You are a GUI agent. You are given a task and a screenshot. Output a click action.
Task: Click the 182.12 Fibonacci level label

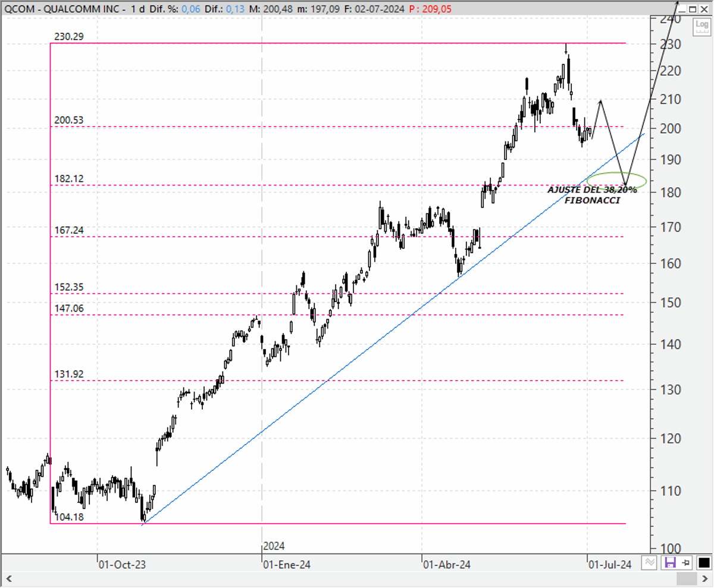(69, 179)
